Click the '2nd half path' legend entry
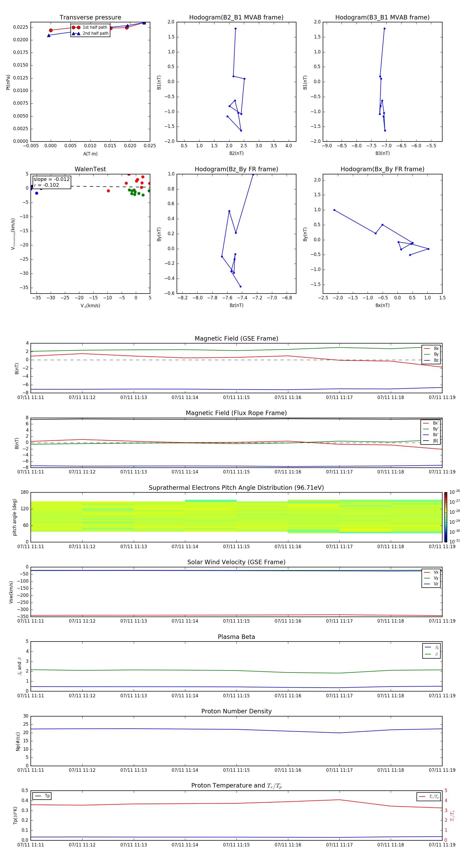 pos(90,33)
